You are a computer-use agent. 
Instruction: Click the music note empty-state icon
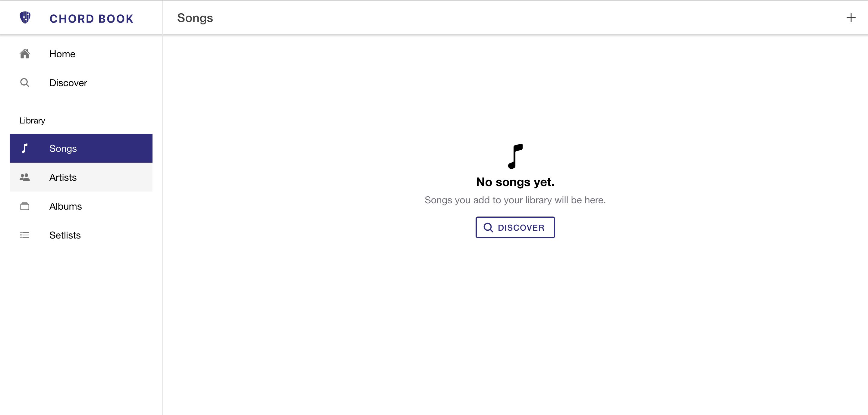pos(514,156)
